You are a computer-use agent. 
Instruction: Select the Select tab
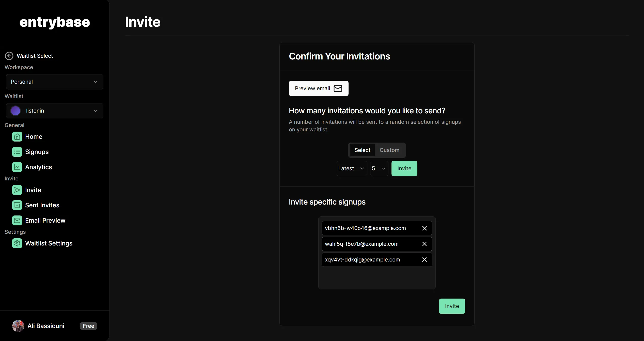pyautogui.click(x=362, y=150)
